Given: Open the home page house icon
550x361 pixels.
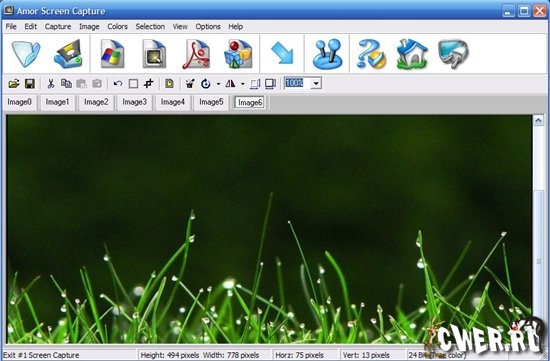Looking at the screenshot, I should tap(412, 54).
